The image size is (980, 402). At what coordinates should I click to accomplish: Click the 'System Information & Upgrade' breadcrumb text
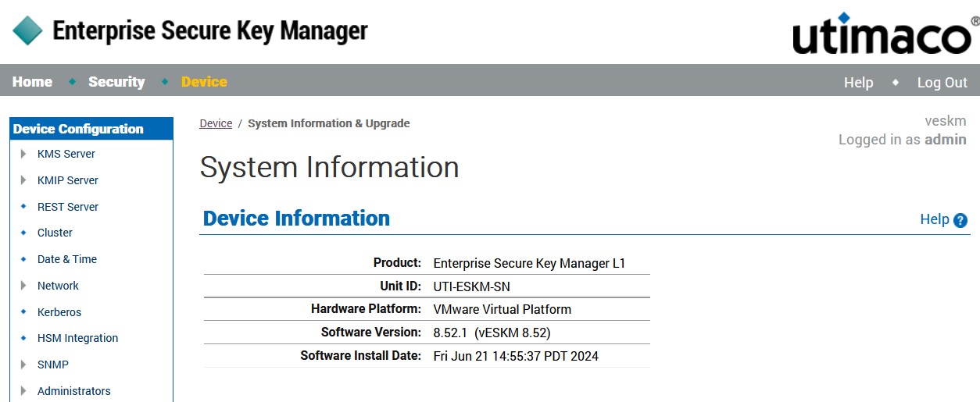click(x=329, y=123)
